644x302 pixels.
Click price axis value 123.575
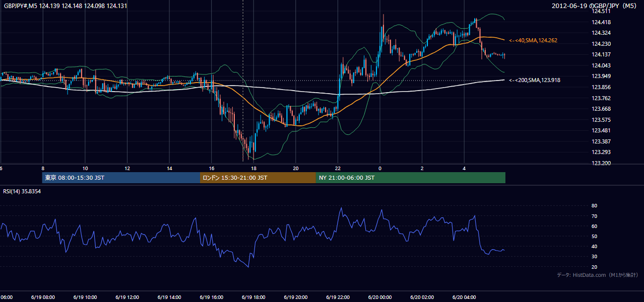(601, 120)
